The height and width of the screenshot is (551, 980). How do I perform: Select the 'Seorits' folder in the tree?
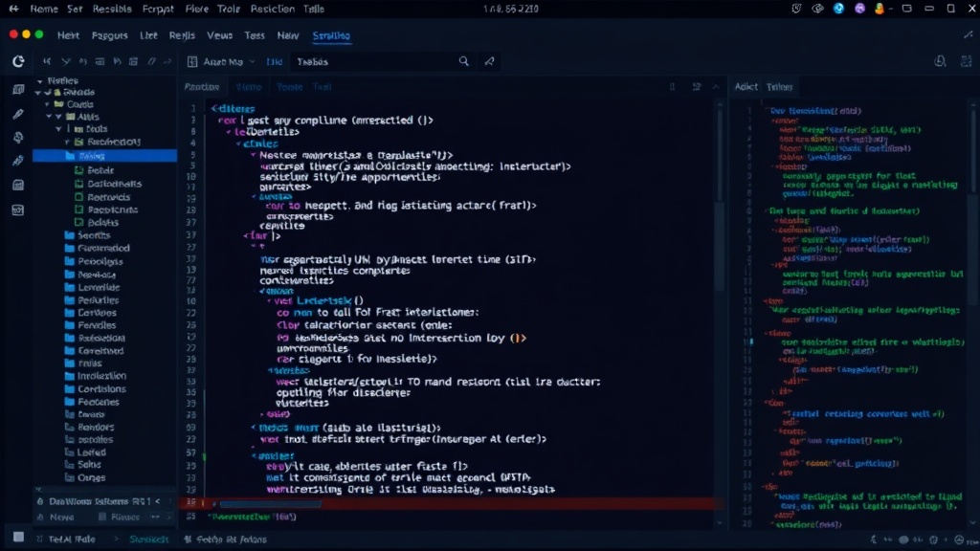pos(94,235)
